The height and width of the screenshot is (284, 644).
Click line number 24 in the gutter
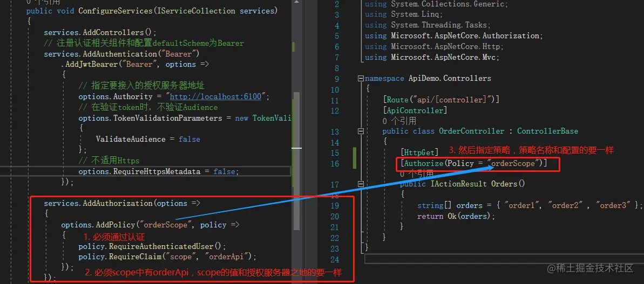coord(334,259)
